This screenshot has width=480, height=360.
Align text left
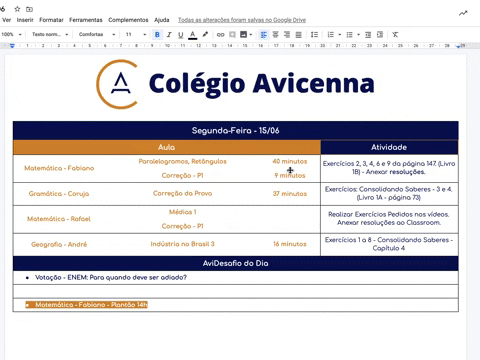click(x=264, y=35)
